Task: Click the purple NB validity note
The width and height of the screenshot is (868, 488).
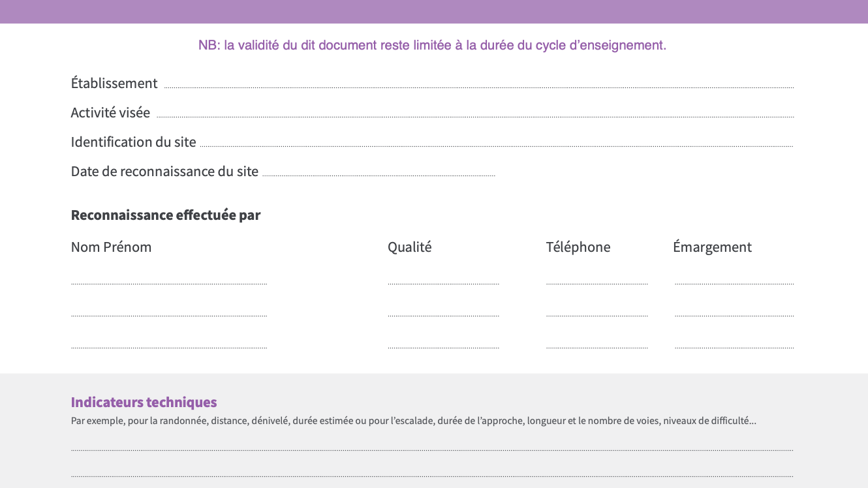Action: [x=432, y=46]
